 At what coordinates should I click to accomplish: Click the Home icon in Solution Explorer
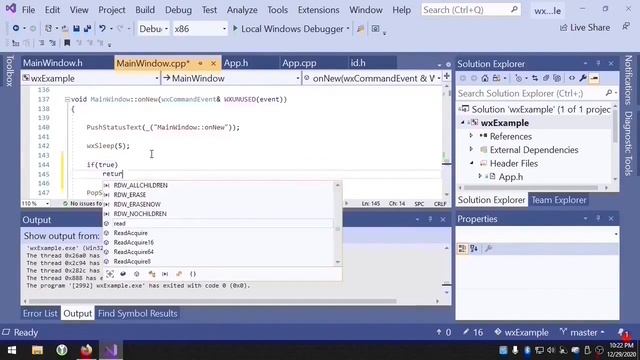(x=484, y=78)
